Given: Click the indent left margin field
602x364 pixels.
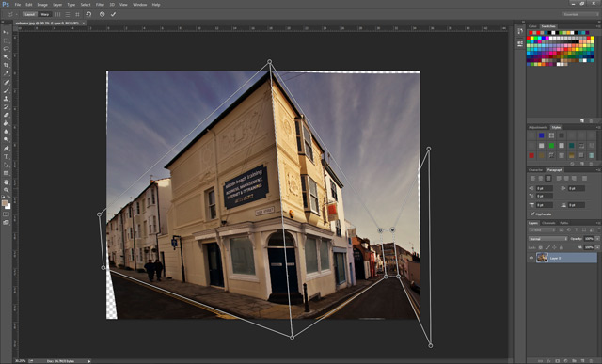Looking at the screenshot, I should click(x=544, y=188).
